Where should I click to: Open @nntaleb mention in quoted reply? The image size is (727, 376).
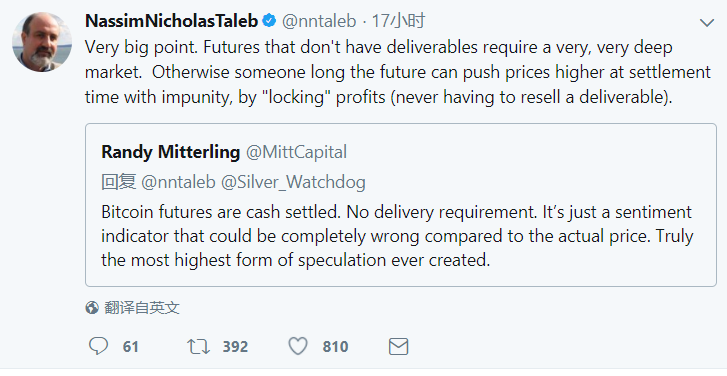[178, 182]
